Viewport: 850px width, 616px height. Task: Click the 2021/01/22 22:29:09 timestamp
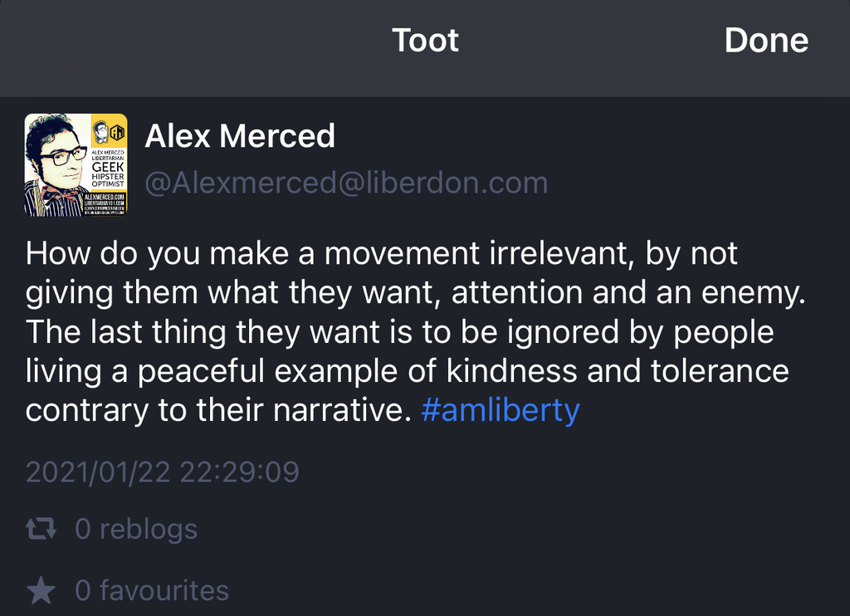tap(163, 472)
